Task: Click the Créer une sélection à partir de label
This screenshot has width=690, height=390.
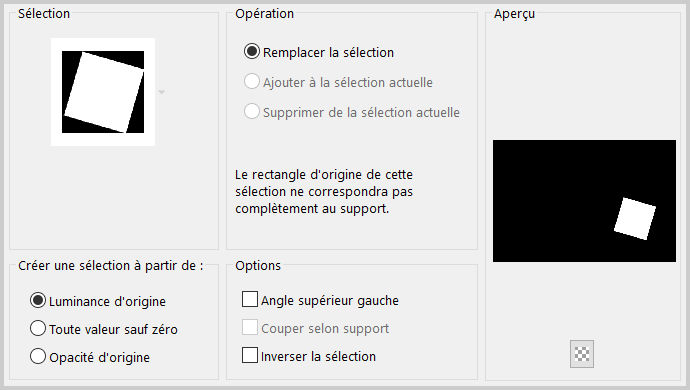Action: (x=111, y=265)
